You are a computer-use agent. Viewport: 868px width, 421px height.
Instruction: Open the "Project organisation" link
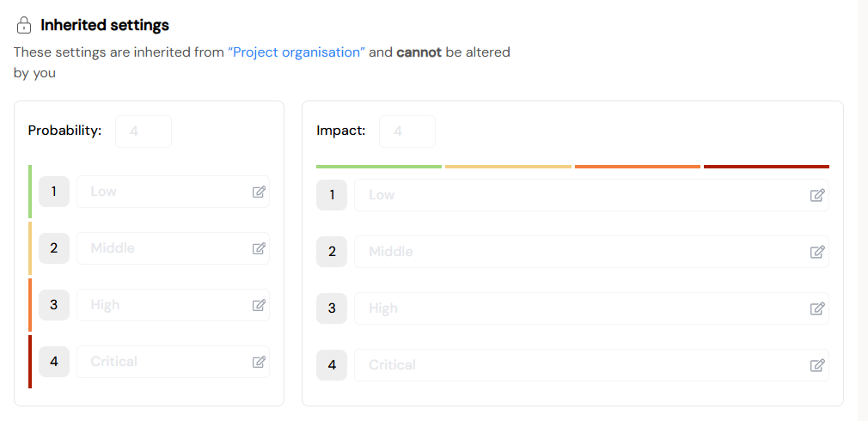296,52
